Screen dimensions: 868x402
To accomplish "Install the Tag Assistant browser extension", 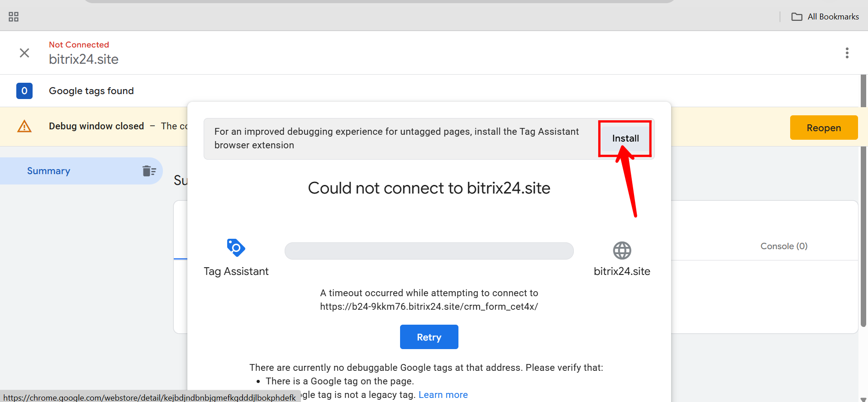I will [625, 138].
